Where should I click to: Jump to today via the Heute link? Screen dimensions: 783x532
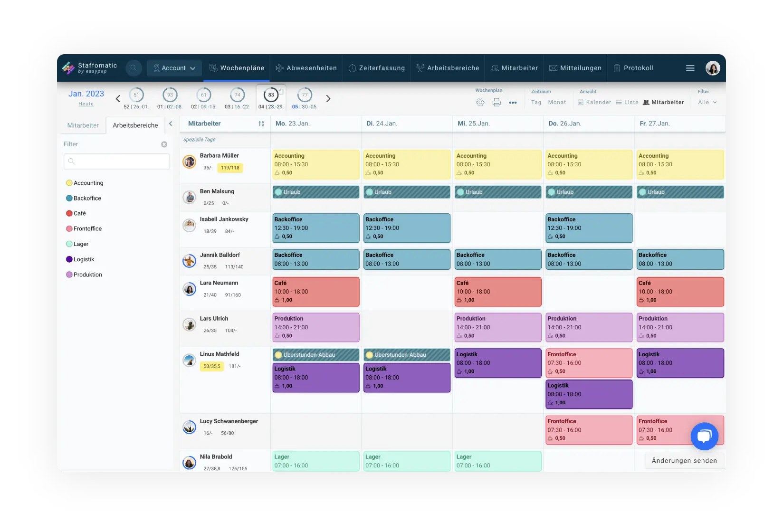pyautogui.click(x=86, y=104)
